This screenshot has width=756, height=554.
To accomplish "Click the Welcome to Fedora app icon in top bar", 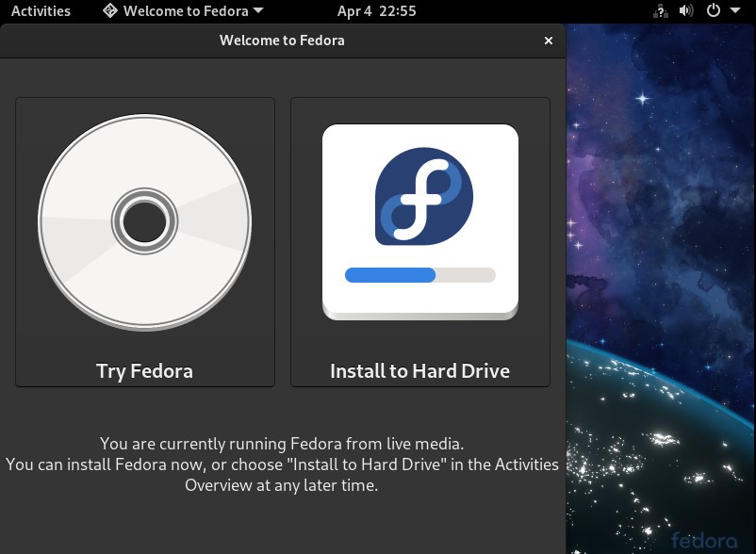I will pyautogui.click(x=110, y=10).
